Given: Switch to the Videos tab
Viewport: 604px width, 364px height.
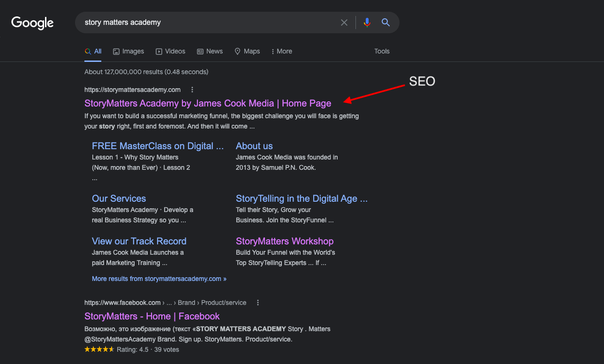Looking at the screenshot, I should tap(171, 52).
